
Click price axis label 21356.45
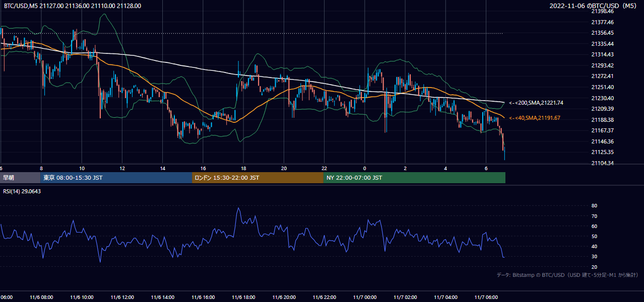[603, 33]
